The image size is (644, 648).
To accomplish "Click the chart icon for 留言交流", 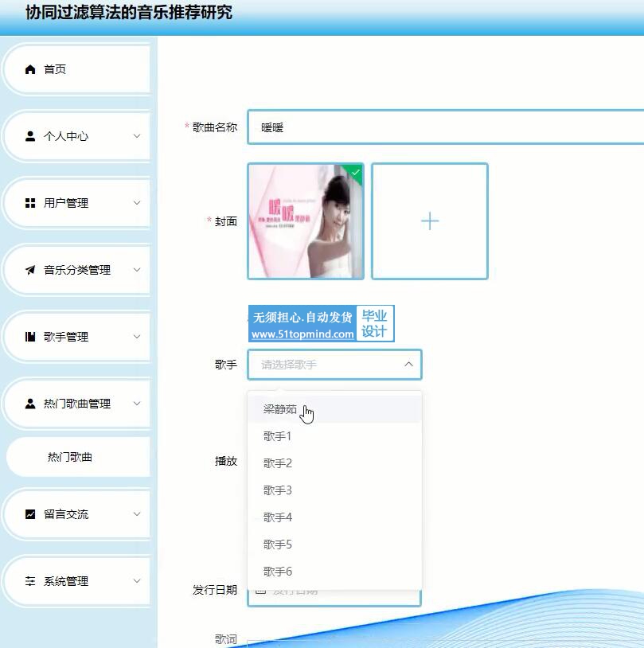I will [x=30, y=514].
